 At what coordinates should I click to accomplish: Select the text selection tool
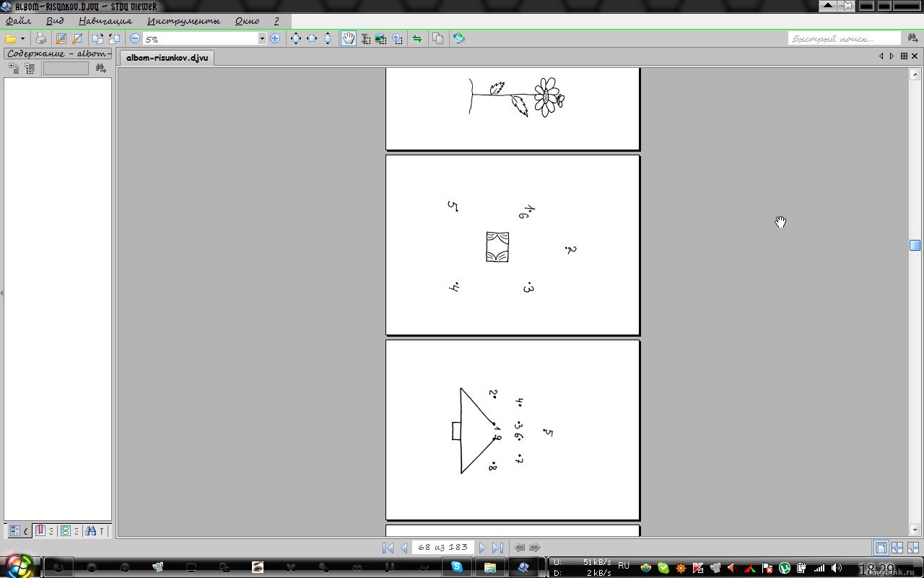365,39
